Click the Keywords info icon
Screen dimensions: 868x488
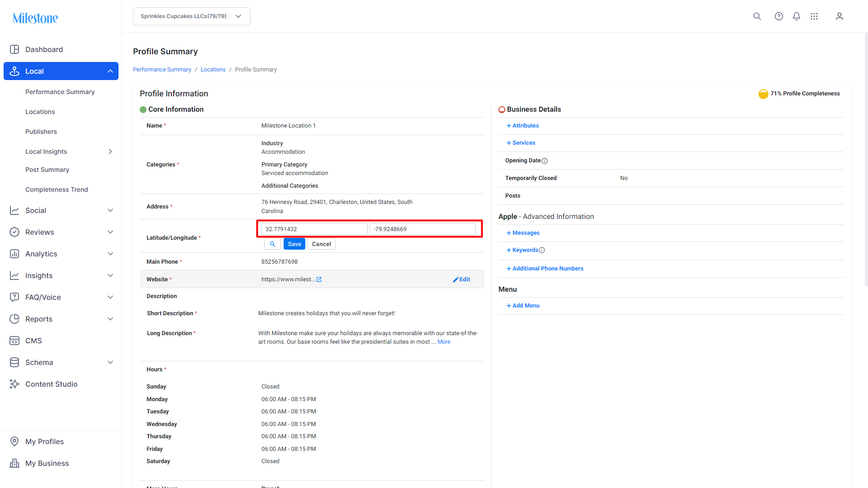tap(542, 250)
